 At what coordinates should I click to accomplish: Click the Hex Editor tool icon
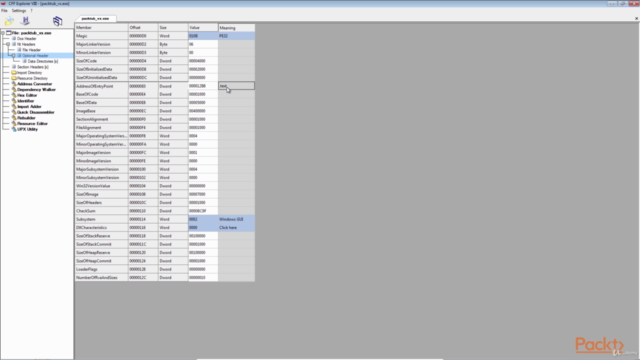pyautogui.click(x=14, y=95)
